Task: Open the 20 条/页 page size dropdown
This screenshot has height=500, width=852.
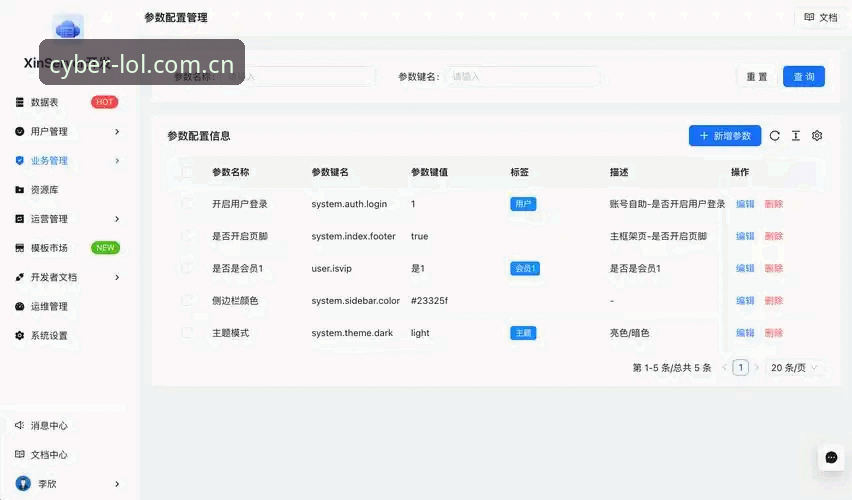Action: pos(794,368)
